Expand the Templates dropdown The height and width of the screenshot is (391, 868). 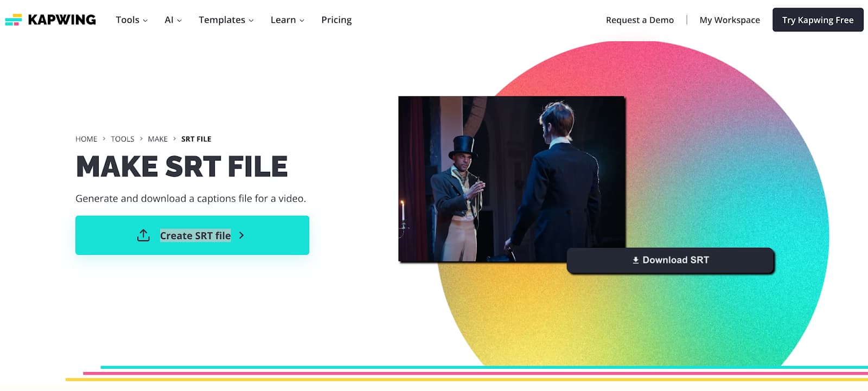pyautogui.click(x=226, y=20)
